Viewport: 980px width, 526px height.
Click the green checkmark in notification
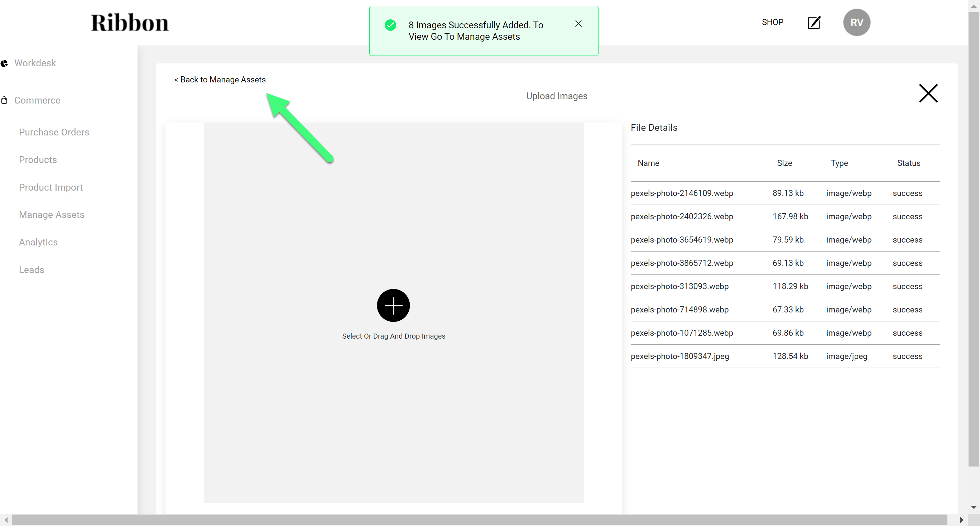tap(390, 25)
